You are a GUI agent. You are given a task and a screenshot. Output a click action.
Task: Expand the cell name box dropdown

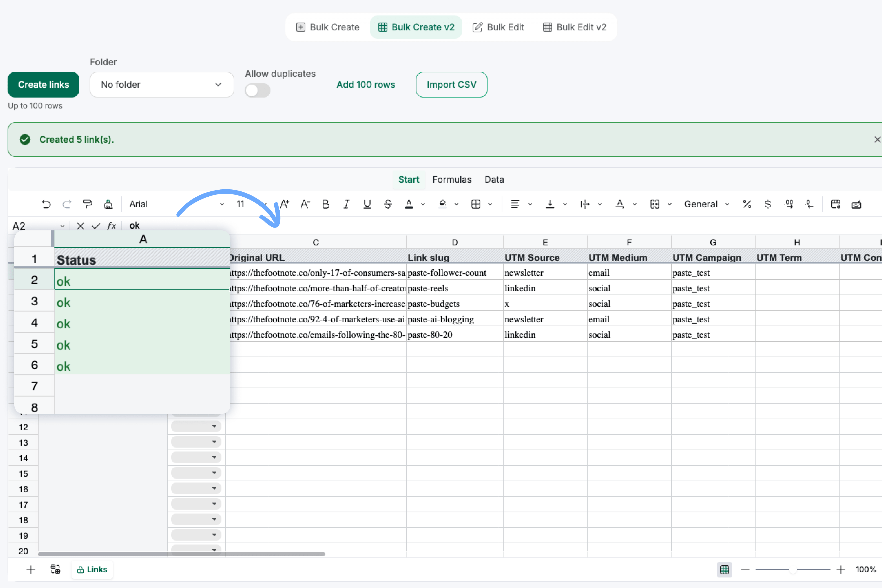[62, 226]
